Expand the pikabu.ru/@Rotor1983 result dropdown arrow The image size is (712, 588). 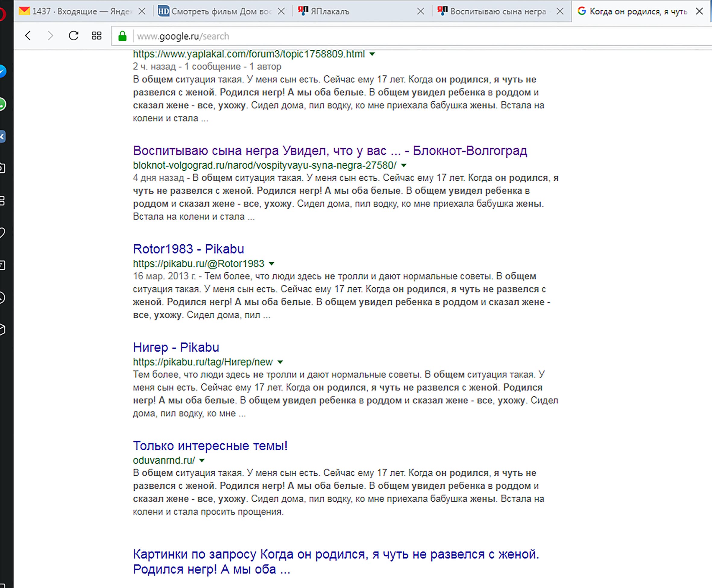coord(272,264)
